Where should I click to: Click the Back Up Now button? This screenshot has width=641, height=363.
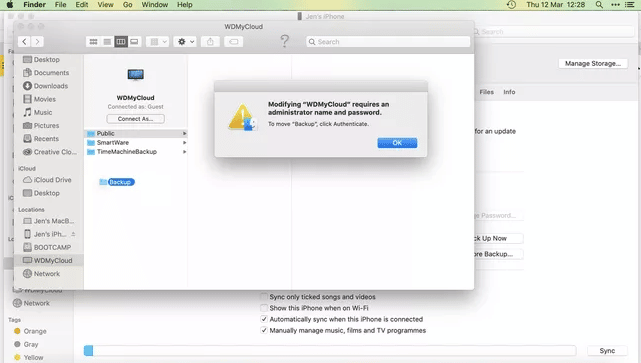click(498, 238)
